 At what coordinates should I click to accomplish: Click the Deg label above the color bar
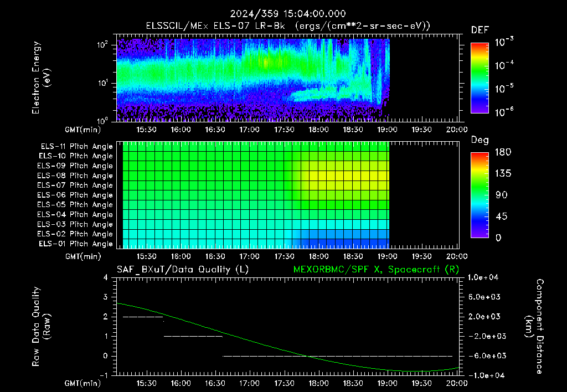click(x=480, y=140)
